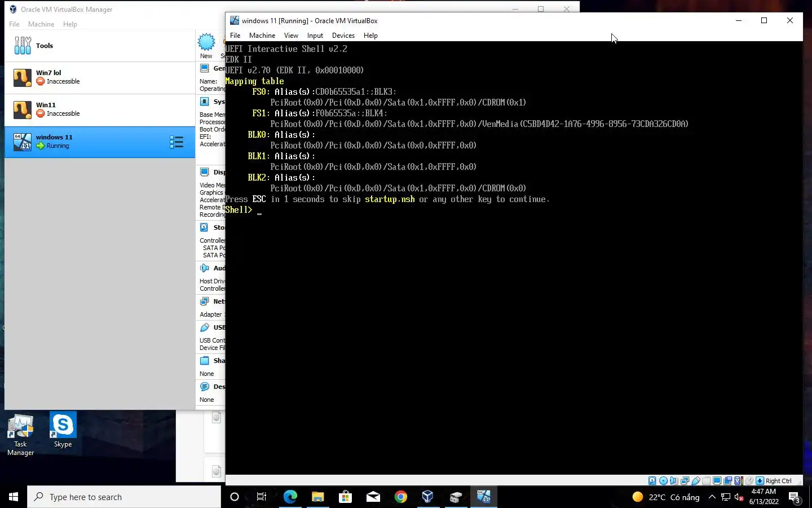
Task: Open Input menu in the VM window
Action: [x=315, y=36]
